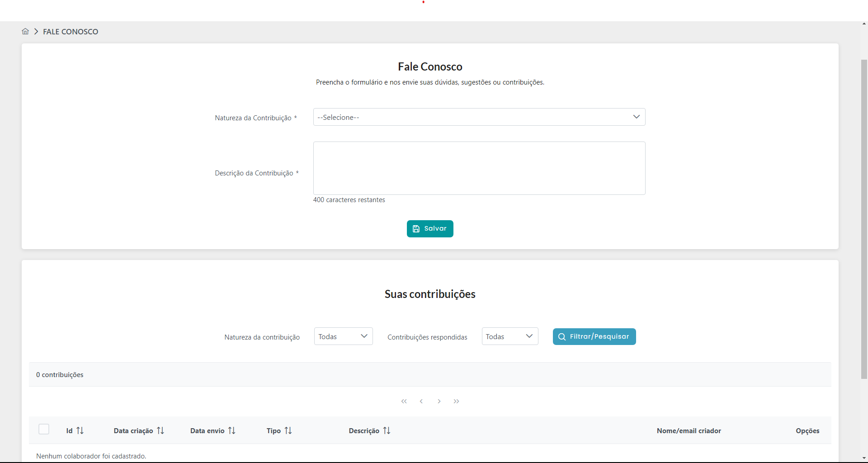
Task: Sort by Data envio column
Action: (232, 430)
